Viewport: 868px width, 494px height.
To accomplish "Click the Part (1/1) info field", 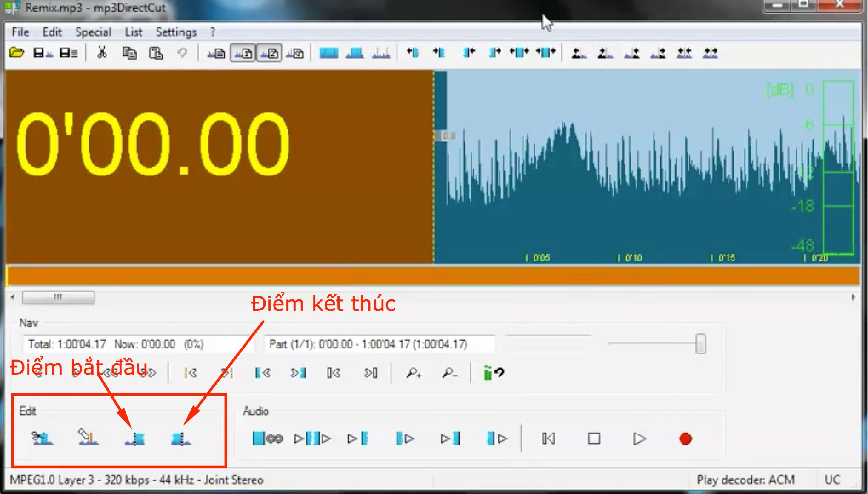I will tap(380, 344).
